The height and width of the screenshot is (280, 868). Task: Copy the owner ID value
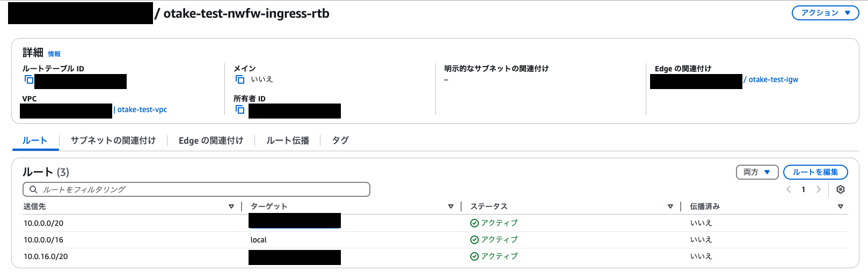pos(240,109)
